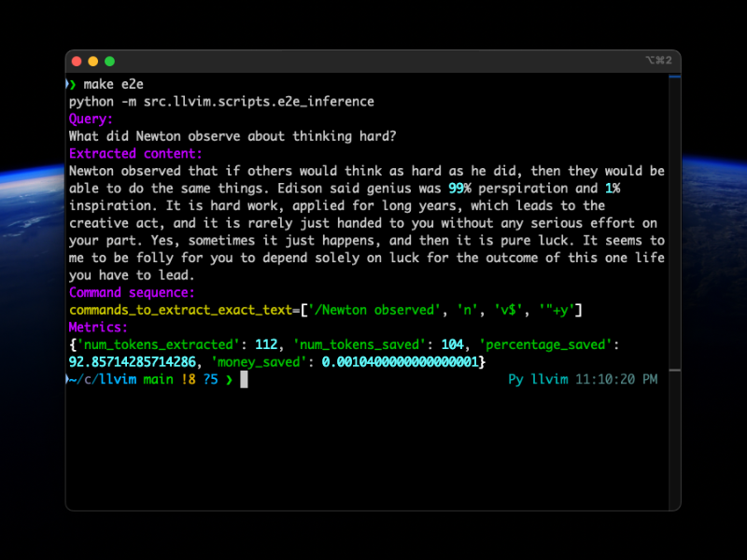747x560 pixels.
Task: Click the purple 'Query:' heading
Action: coord(91,119)
